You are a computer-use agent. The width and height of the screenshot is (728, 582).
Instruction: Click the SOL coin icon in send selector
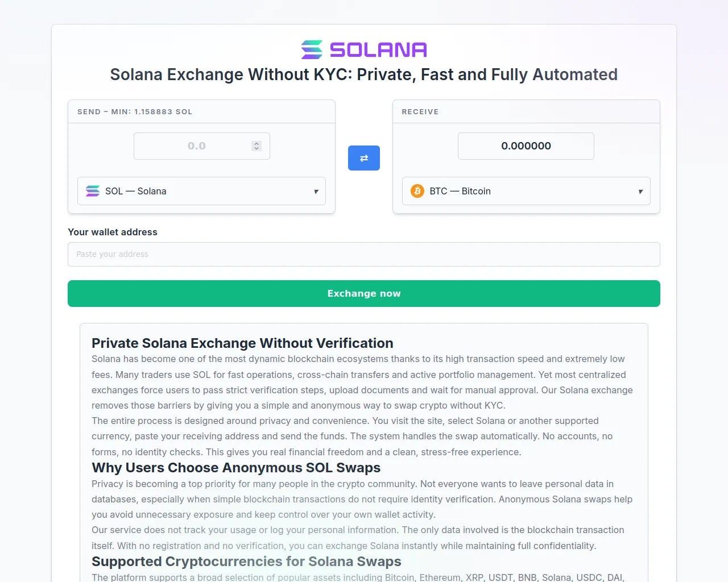tap(93, 191)
